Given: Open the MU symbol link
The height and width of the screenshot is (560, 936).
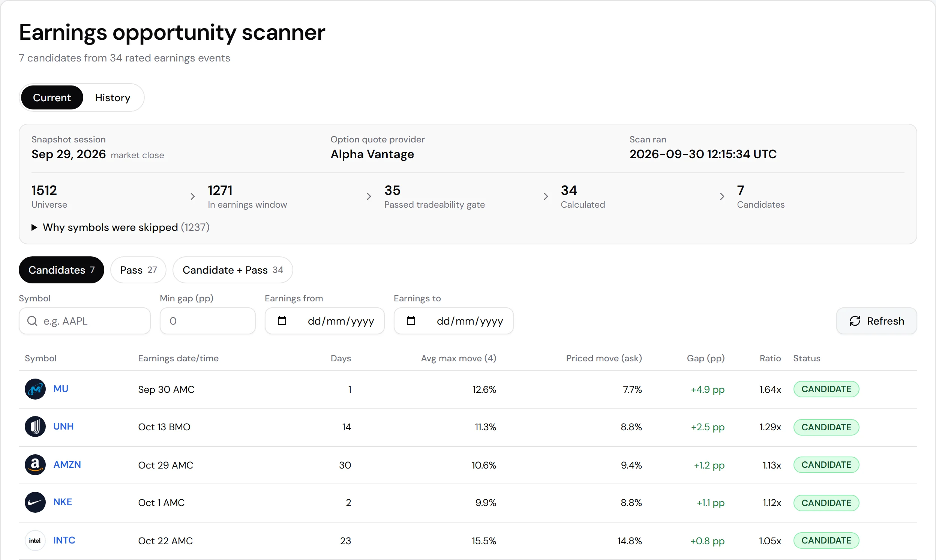Looking at the screenshot, I should click(x=61, y=389).
